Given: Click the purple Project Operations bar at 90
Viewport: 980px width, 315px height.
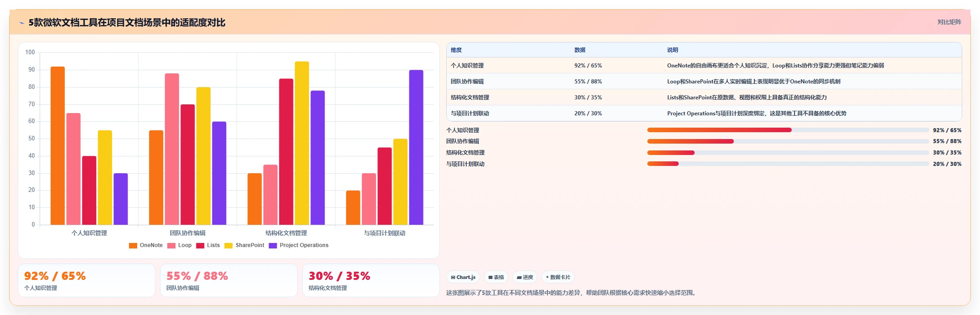Looking at the screenshot, I should coord(416,147).
